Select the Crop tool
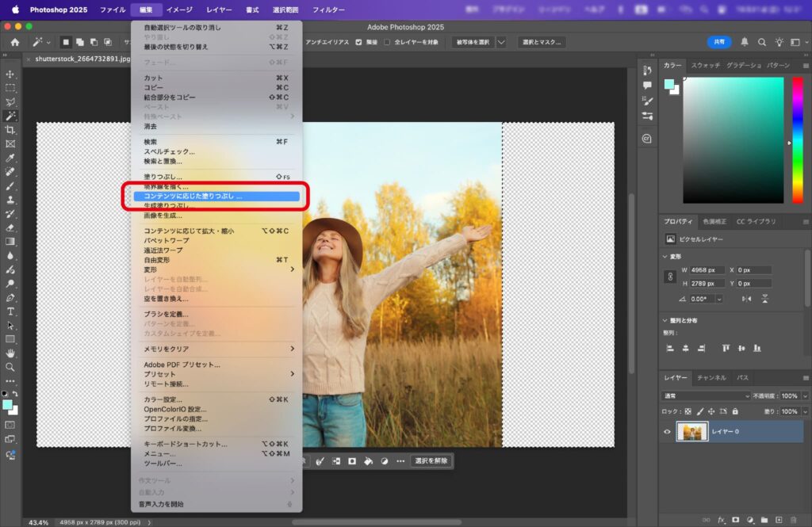This screenshot has width=812, height=527. [10, 129]
